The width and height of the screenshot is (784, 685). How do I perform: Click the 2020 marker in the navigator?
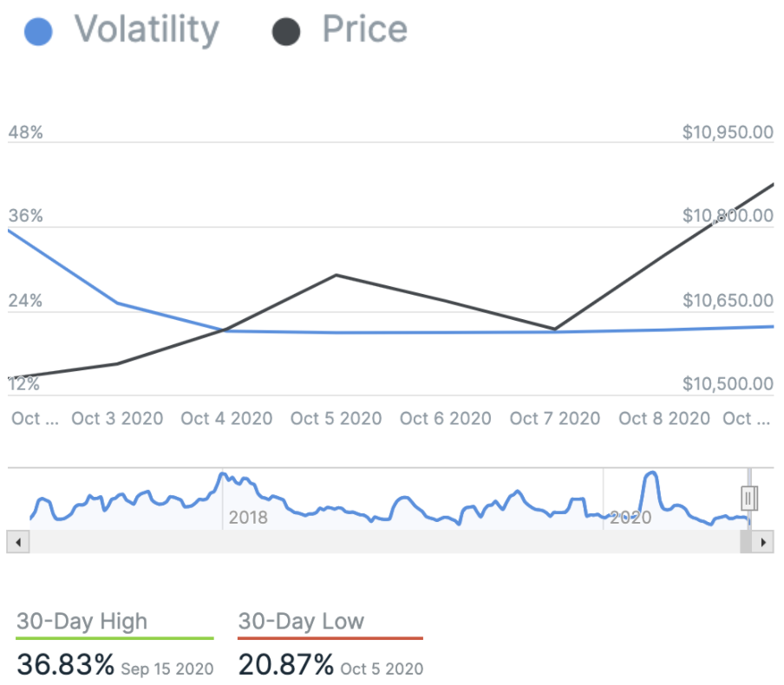[x=630, y=519]
